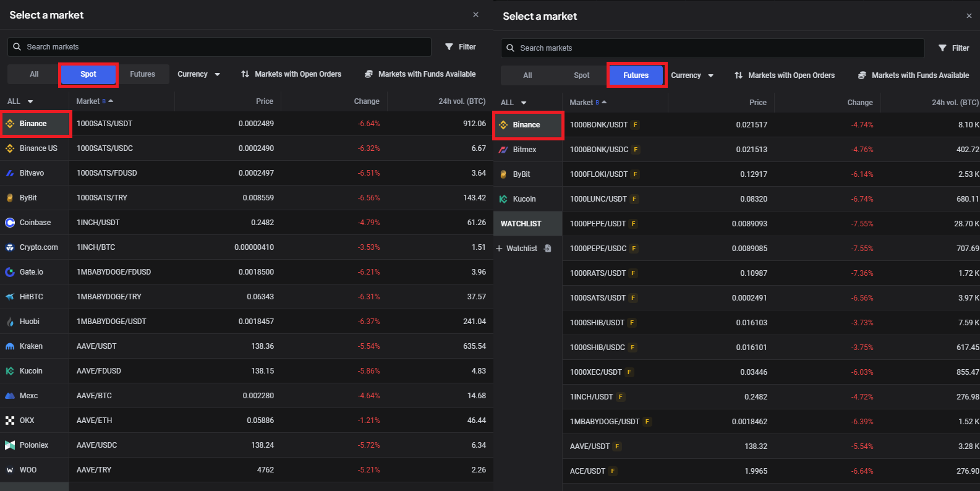
Task: Select Binance US exchange in left panel
Action: (x=34, y=148)
